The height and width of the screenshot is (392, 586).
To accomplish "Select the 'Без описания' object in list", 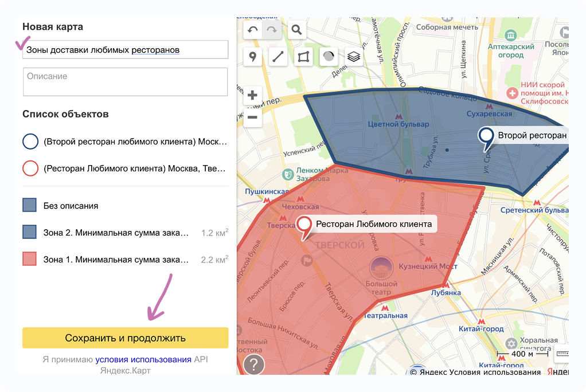I will tap(71, 206).
